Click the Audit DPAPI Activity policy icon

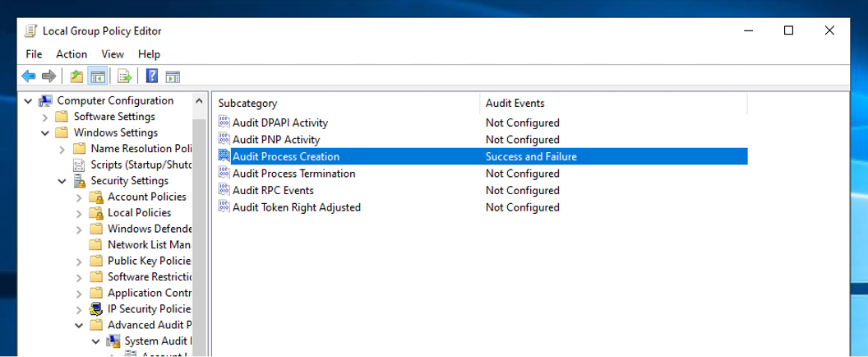(x=224, y=122)
